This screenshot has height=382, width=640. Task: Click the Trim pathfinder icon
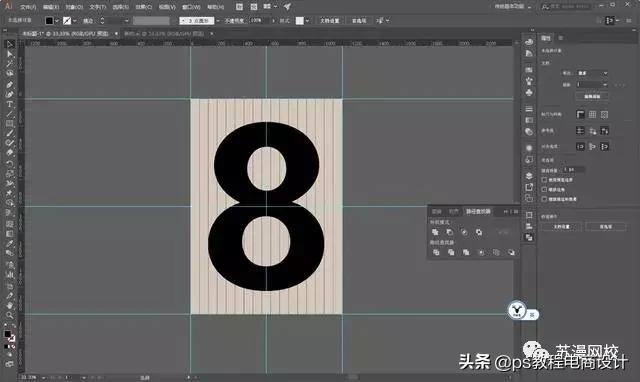point(451,253)
